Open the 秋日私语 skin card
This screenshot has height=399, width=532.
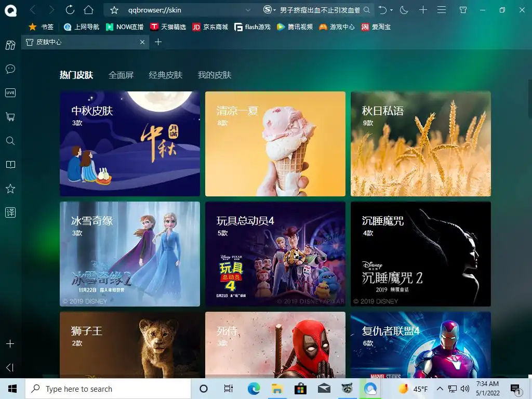click(421, 144)
